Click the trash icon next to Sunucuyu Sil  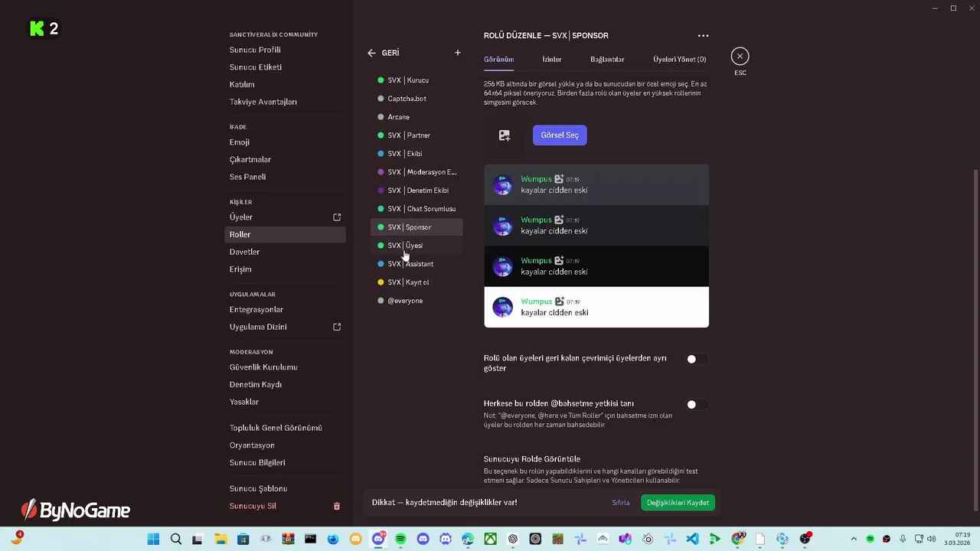click(x=336, y=506)
